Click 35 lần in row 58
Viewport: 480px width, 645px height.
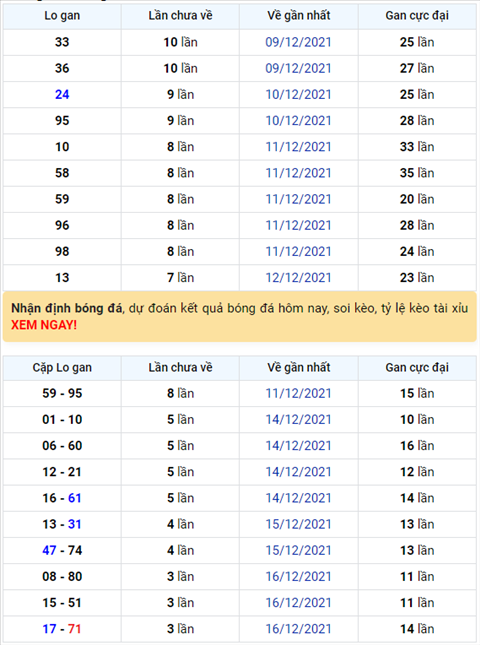[417, 173]
